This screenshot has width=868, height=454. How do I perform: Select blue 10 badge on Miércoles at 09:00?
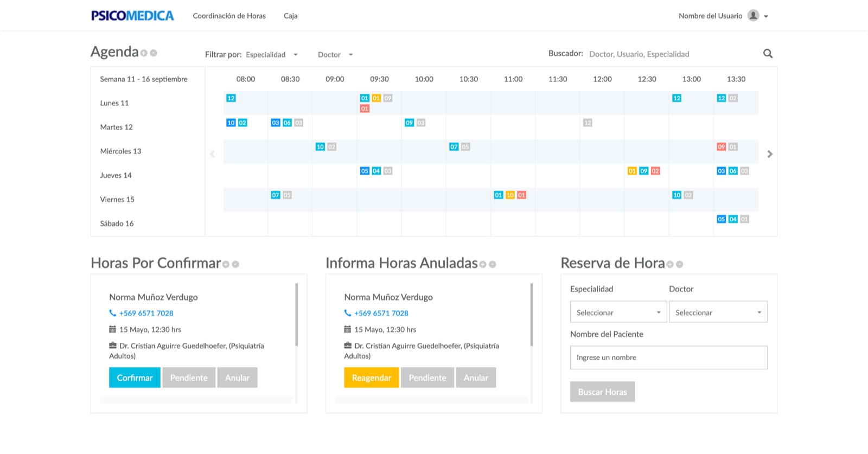pos(320,147)
